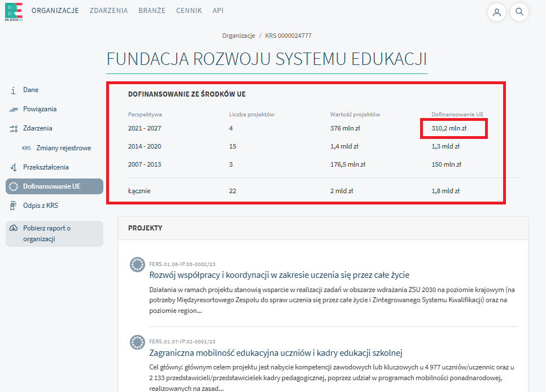This screenshot has width=546, height=392.
Task: Select Zdarzenia in the sidebar
Action: [38, 128]
